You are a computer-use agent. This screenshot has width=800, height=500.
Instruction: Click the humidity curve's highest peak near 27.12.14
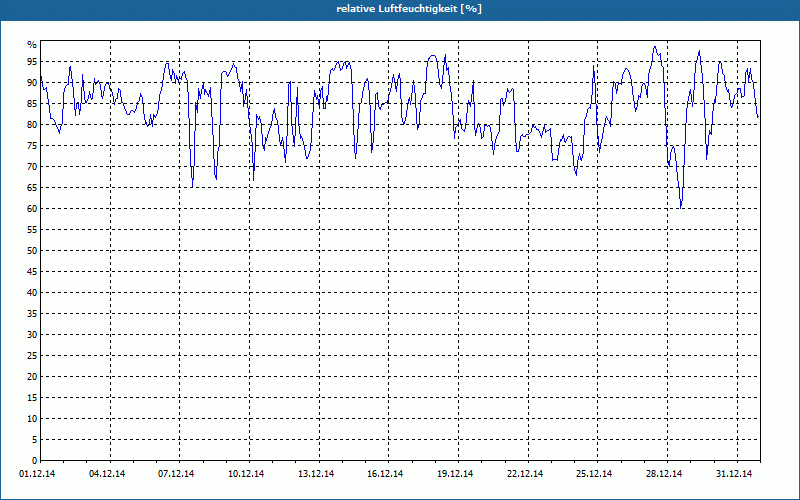(655, 47)
